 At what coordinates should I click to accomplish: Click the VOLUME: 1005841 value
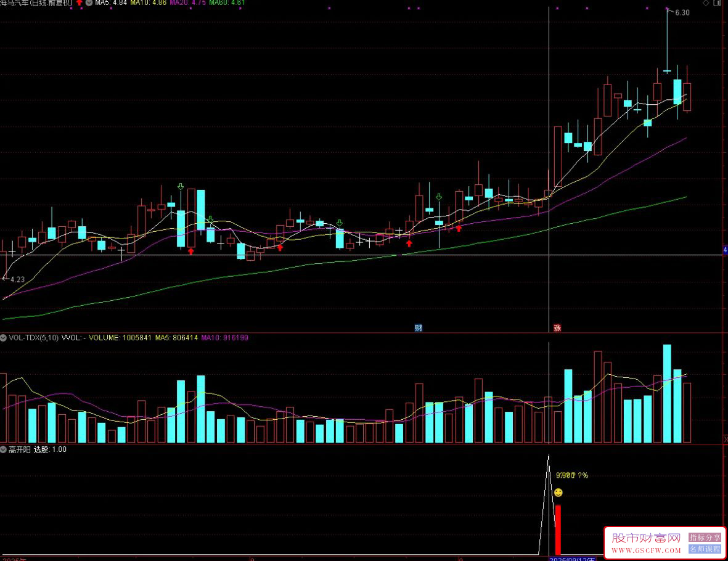[x=120, y=338]
